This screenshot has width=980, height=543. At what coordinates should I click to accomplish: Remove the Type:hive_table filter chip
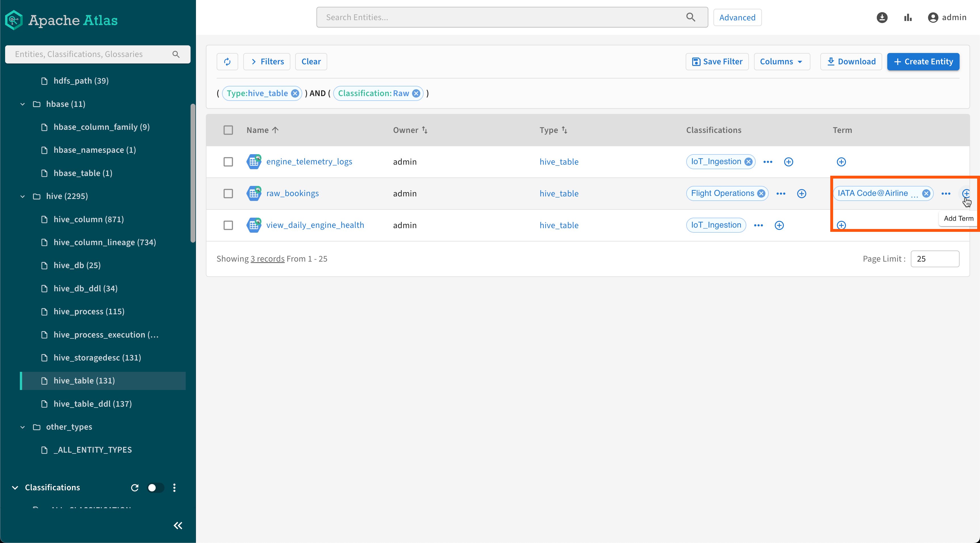click(295, 94)
